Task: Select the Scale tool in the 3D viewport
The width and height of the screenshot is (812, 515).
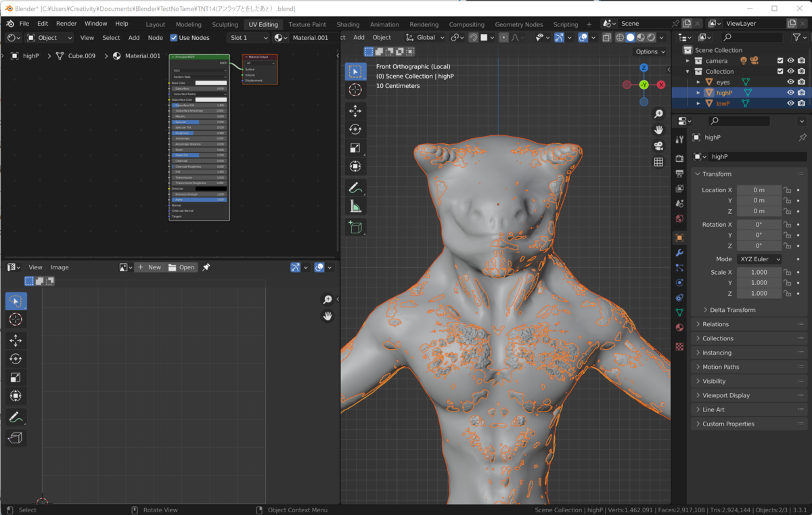Action: pyautogui.click(x=355, y=148)
